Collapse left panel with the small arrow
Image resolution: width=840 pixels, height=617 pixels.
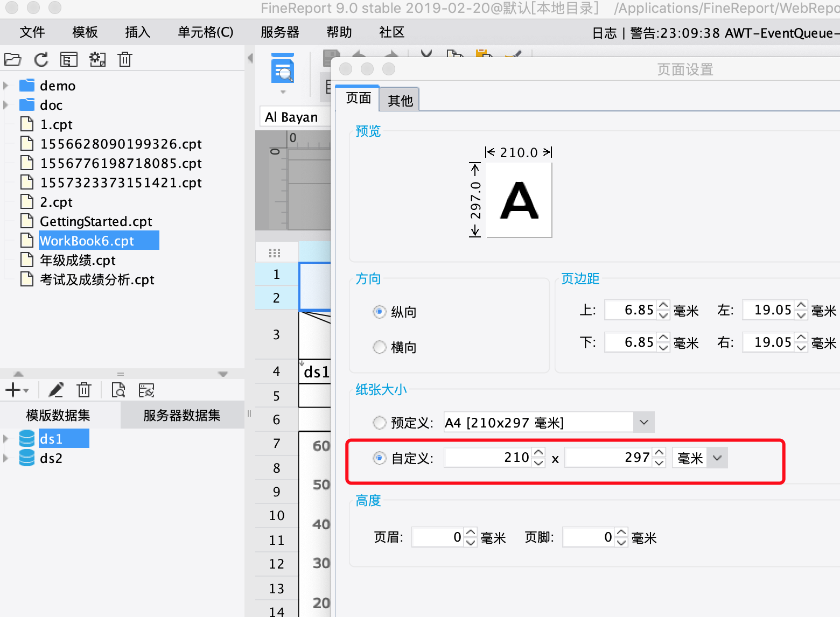pos(250,58)
